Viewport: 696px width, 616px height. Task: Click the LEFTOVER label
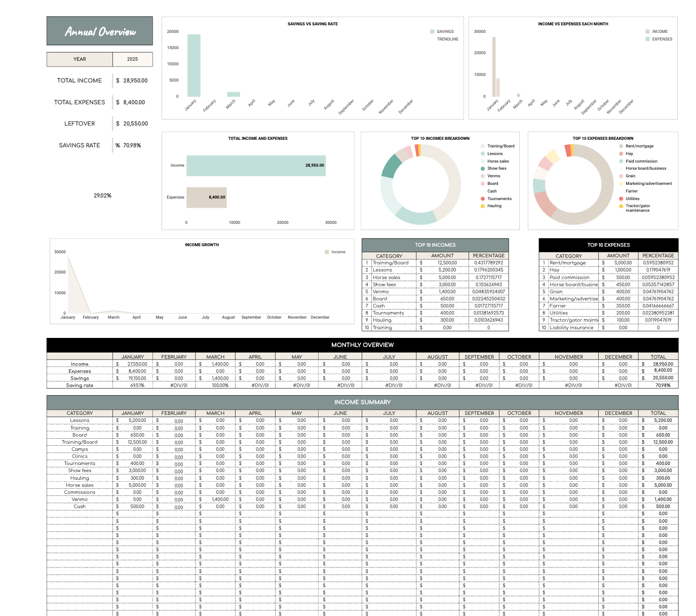(x=80, y=124)
